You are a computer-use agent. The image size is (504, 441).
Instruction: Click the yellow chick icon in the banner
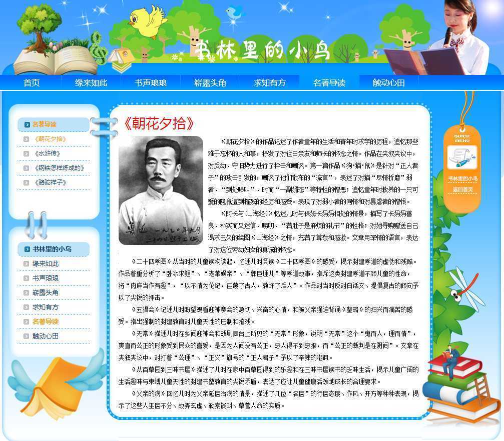(x=148, y=21)
